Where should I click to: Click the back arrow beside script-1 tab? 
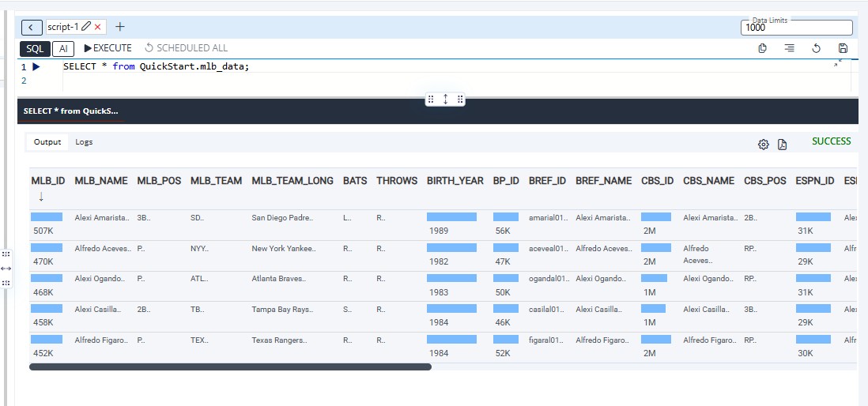[32, 27]
